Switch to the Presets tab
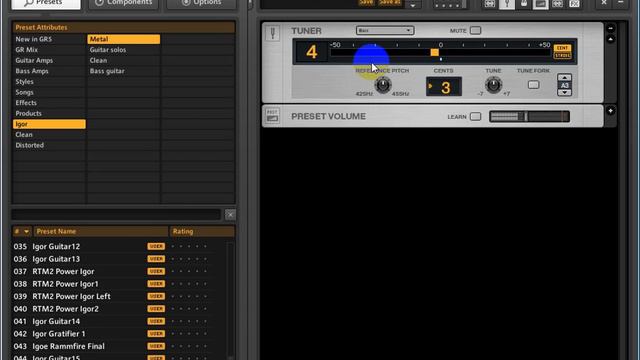Viewport: 640px width, 360px height. (46, 4)
